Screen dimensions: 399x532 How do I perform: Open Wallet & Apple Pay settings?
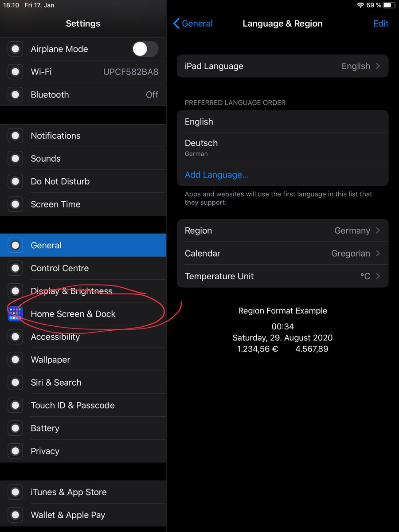83,515
